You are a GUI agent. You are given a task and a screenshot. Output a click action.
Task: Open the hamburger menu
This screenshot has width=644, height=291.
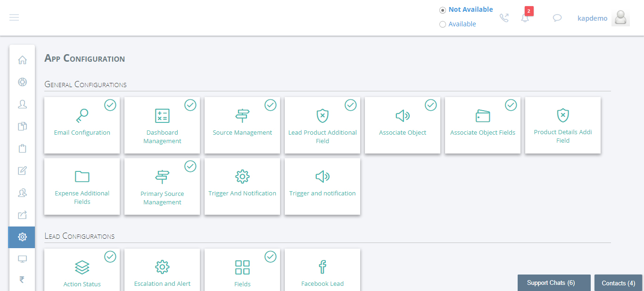coord(14,17)
